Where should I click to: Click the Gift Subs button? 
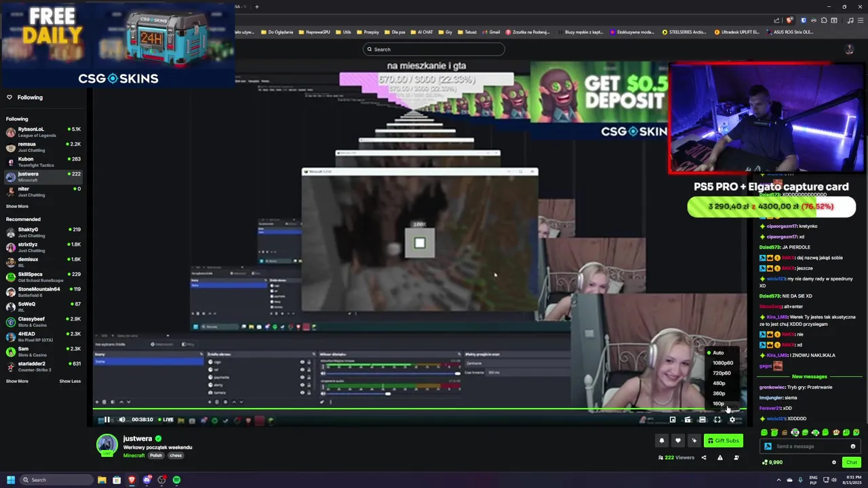coord(723,441)
